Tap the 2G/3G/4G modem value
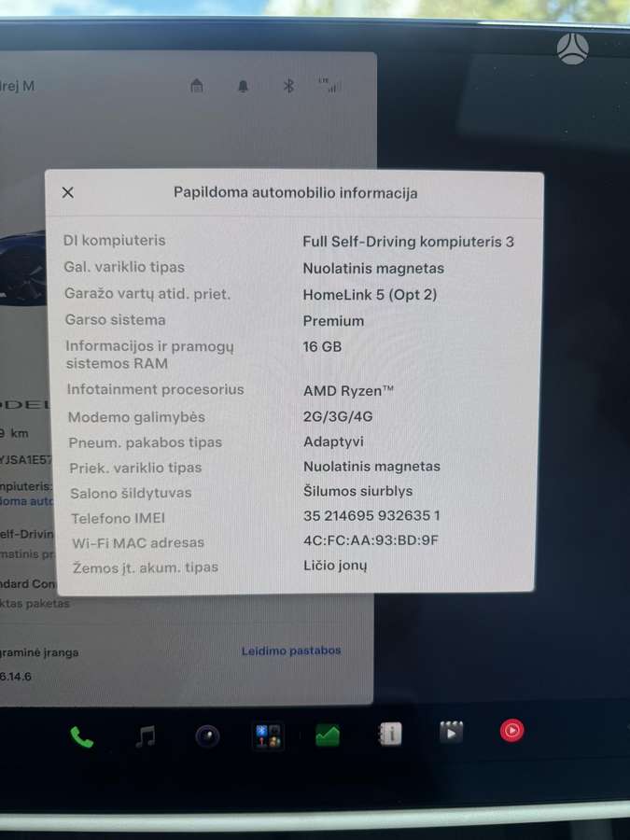630x840 pixels. 338,416
